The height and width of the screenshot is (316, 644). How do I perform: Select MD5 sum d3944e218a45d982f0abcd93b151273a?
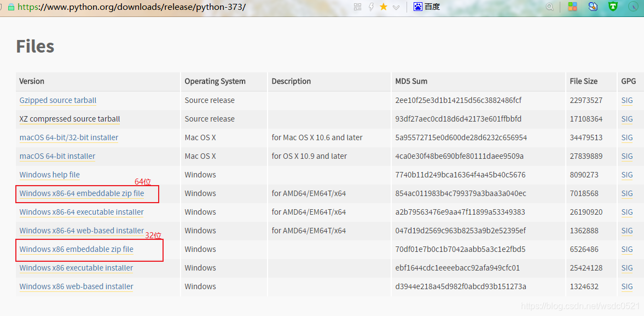coord(461,286)
